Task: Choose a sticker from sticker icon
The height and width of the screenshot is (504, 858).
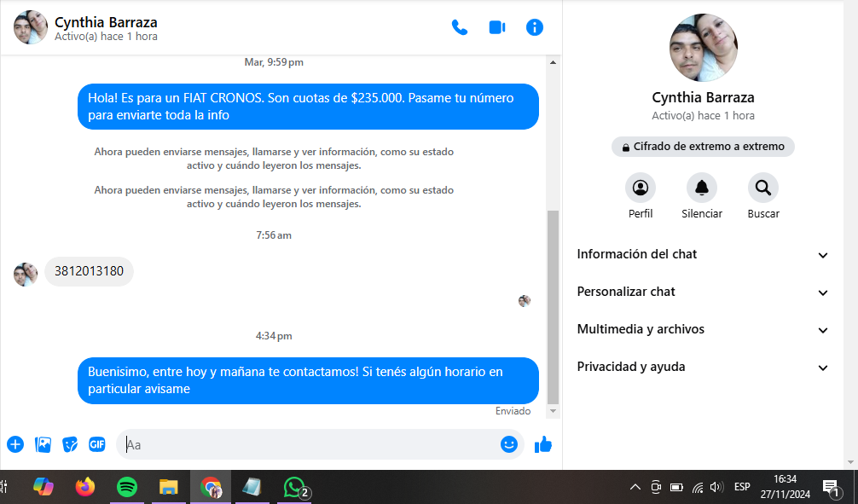Action: pyautogui.click(x=70, y=444)
